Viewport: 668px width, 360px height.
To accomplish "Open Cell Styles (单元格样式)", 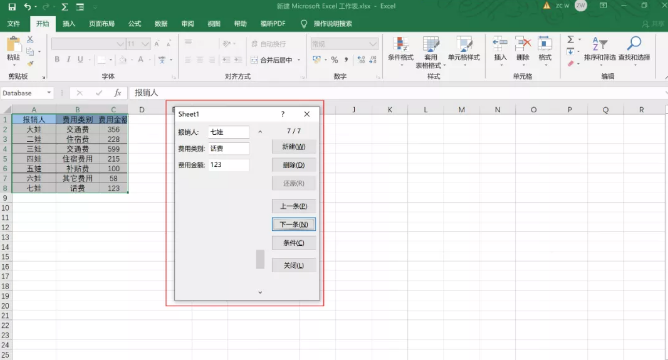I will tap(464, 53).
